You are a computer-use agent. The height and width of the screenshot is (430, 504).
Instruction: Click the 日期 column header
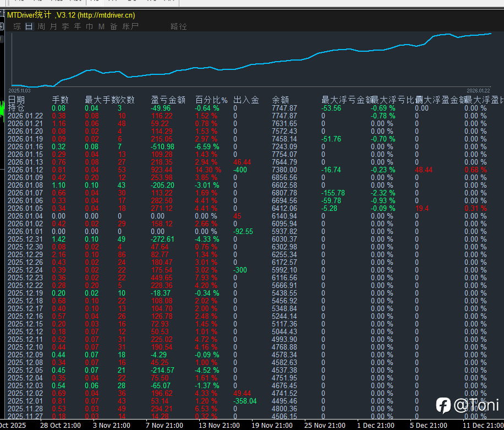pyautogui.click(x=16, y=100)
